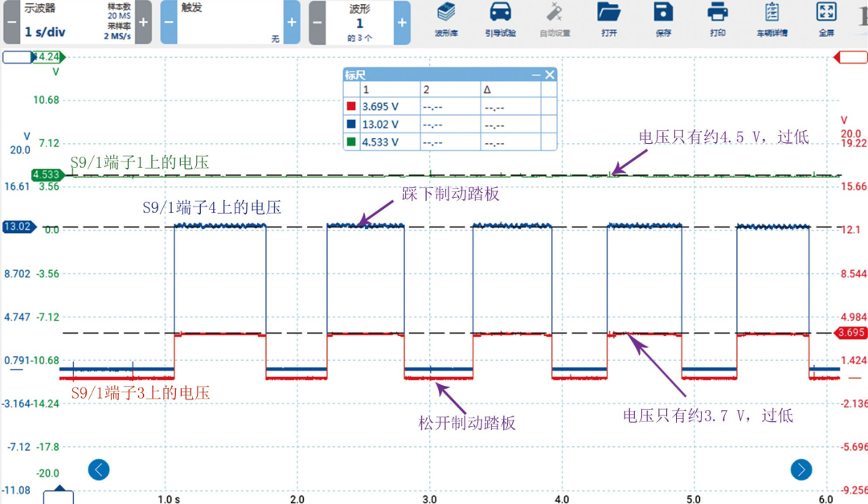Click the green axis value 10.68
Image resolution: width=868 pixels, height=504 pixels.
[46, 100]
